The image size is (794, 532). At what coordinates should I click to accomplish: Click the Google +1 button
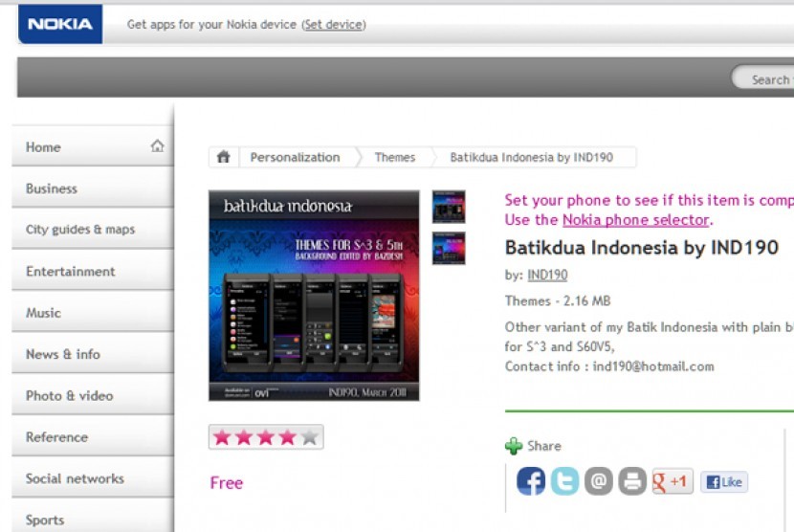[x=673, y=481]
